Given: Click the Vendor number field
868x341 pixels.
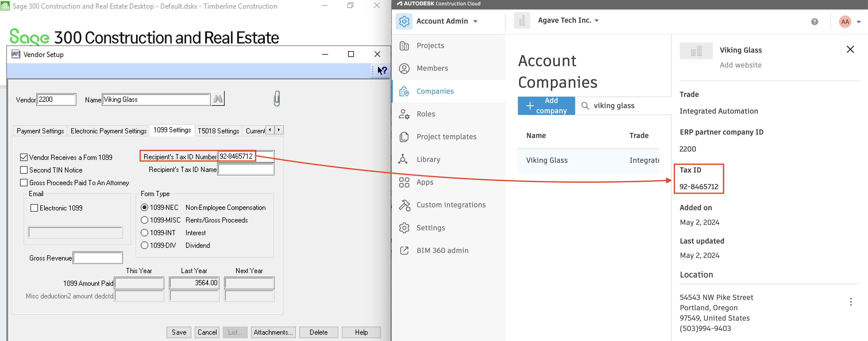Looking at the screenshot, I should 56,99.
